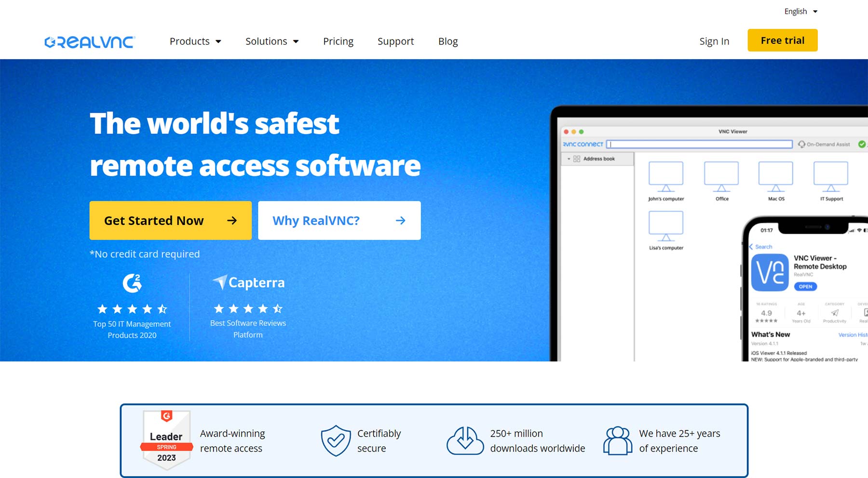Click the VNC Viewer address input field

click(699, 144)
